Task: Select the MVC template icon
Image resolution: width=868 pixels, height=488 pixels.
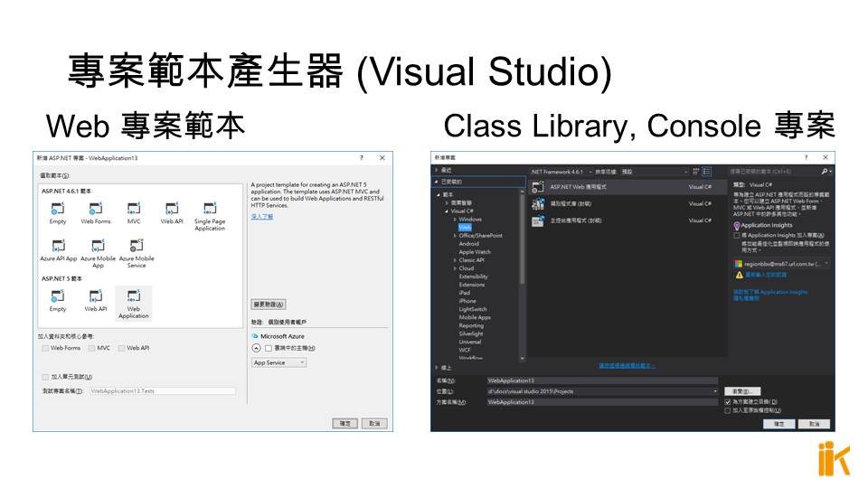Action: click(x=134, y=210)
